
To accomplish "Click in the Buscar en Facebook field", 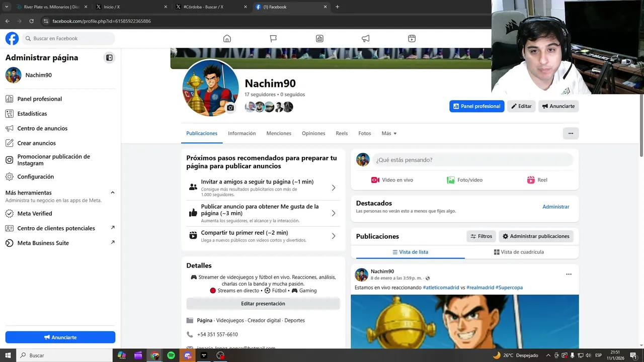I will click(68, 39).
